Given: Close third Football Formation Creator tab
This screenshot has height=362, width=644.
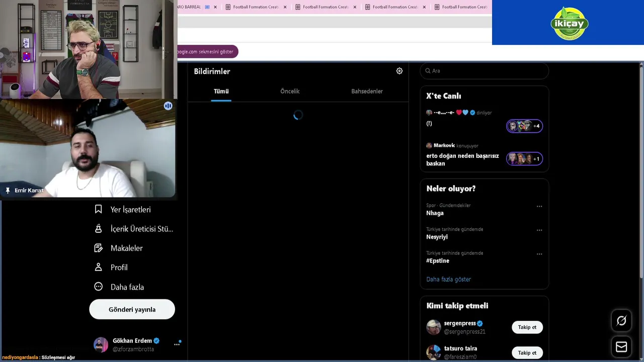Looking at the screenshot, I should click(424, 7).
